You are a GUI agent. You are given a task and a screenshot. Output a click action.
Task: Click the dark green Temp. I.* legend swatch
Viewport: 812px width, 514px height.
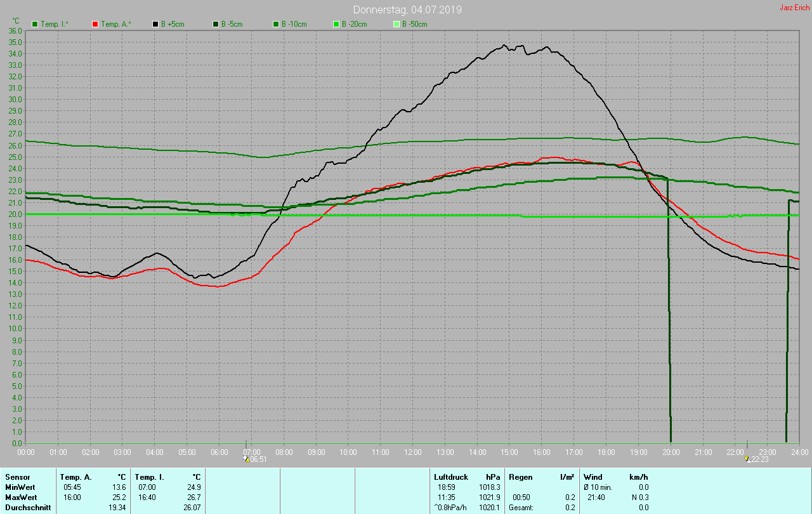(35, 24)
